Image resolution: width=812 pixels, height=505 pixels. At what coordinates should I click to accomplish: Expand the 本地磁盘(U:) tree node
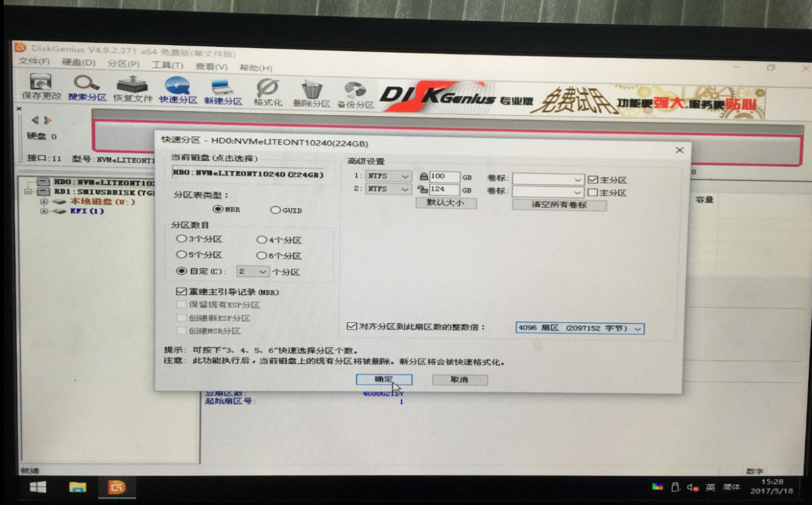(44, 202)
